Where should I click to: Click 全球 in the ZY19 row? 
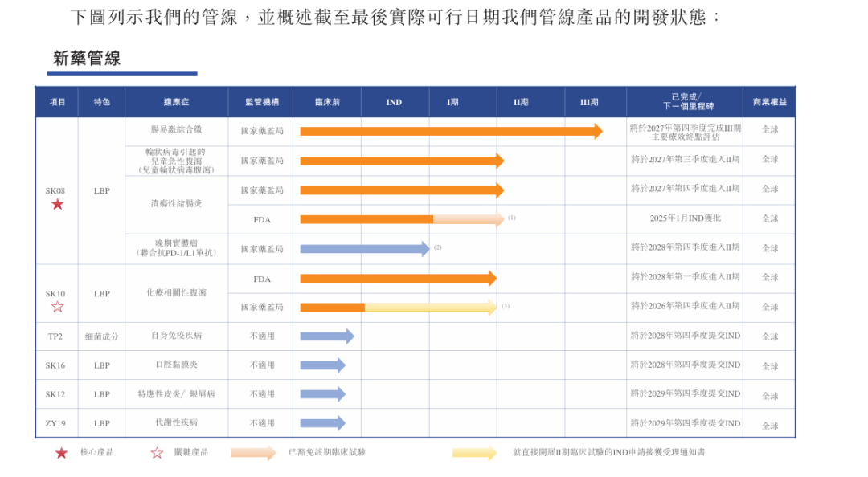[770, 426]
